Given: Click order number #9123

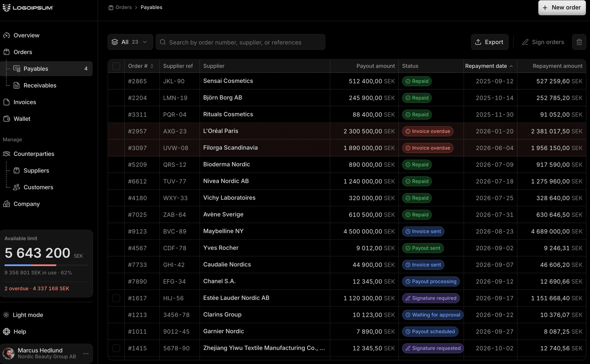Looking at the screenshot, I should click(x=137, y=231).
